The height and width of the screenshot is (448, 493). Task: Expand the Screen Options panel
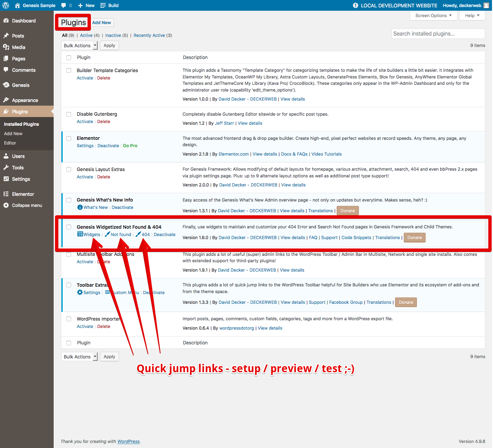(433, 15)
